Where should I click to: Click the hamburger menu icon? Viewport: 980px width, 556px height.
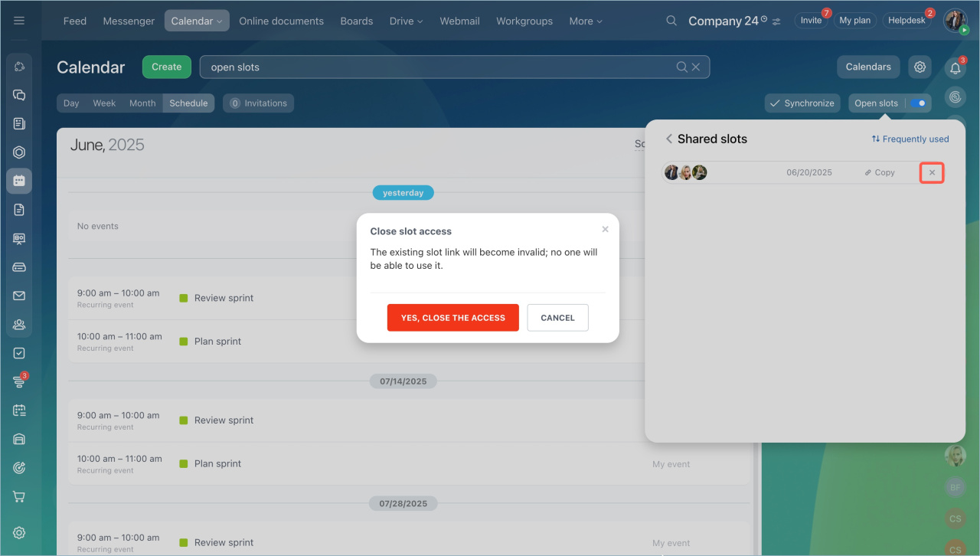pos(19,21)
